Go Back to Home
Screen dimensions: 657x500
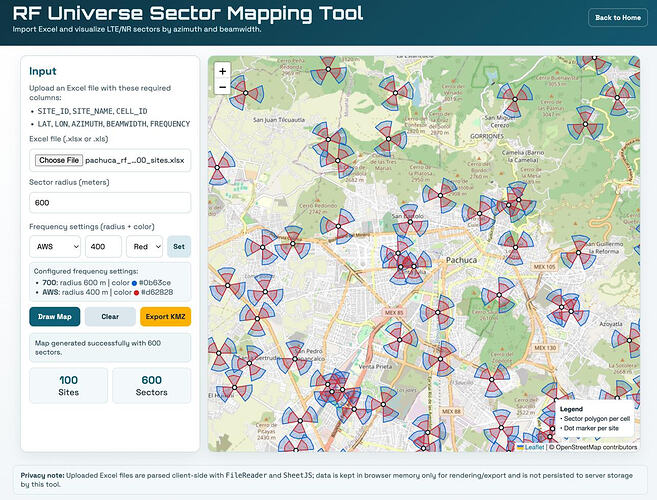(617, 17)
